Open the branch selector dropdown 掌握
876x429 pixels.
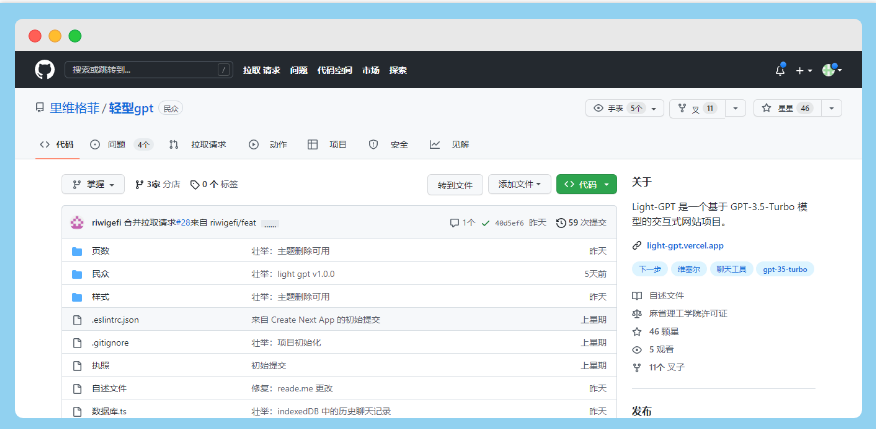click(x=93, y=184)
